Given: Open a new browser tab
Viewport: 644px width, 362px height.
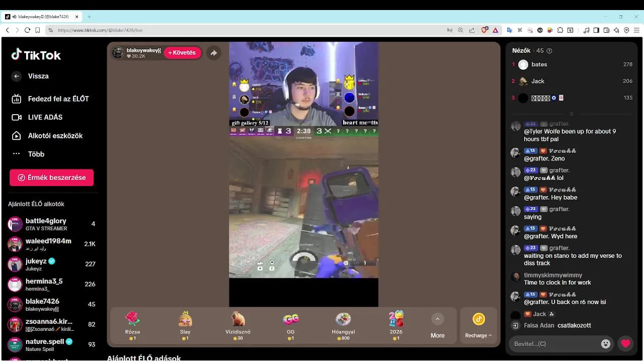Looking at the screenshot, I should coord(89,17).
